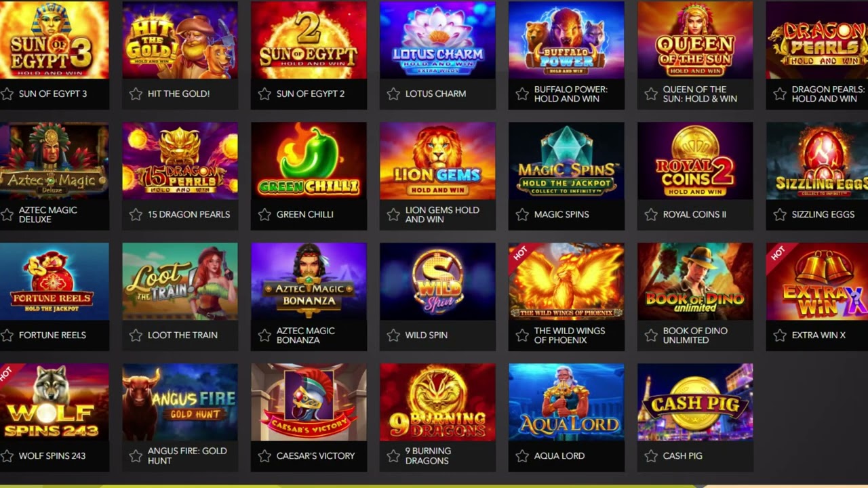Viewport: 868px width, 488px height.
Task: Click the star icon beside Green Chilli
Action: point(264,215)
